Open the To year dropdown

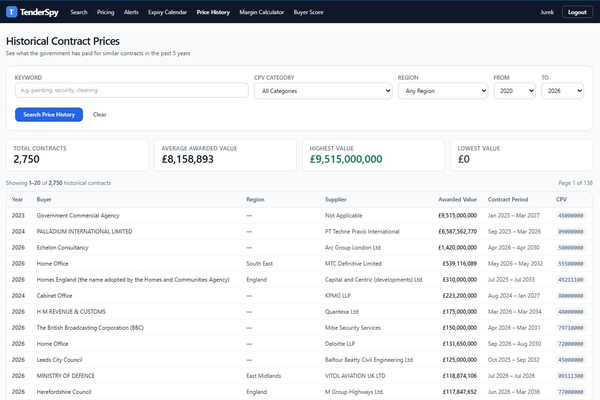pos(562,91)
